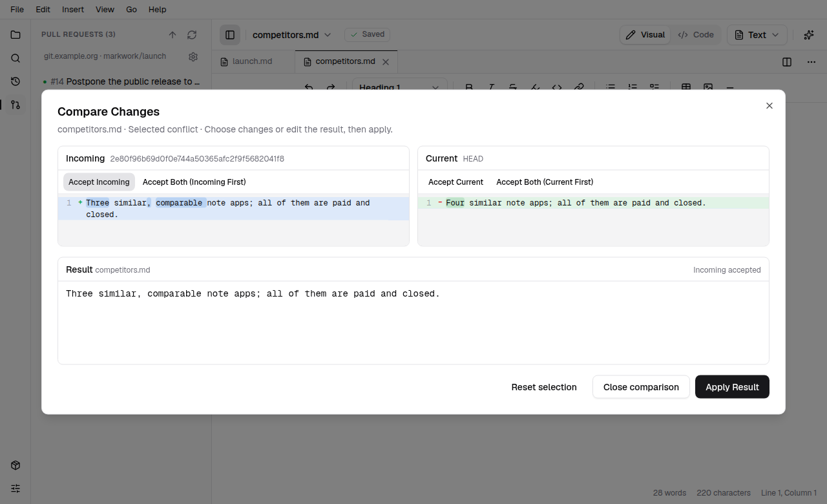Click Close comparison button
827x504 pixels.
[x=641, y=387]
